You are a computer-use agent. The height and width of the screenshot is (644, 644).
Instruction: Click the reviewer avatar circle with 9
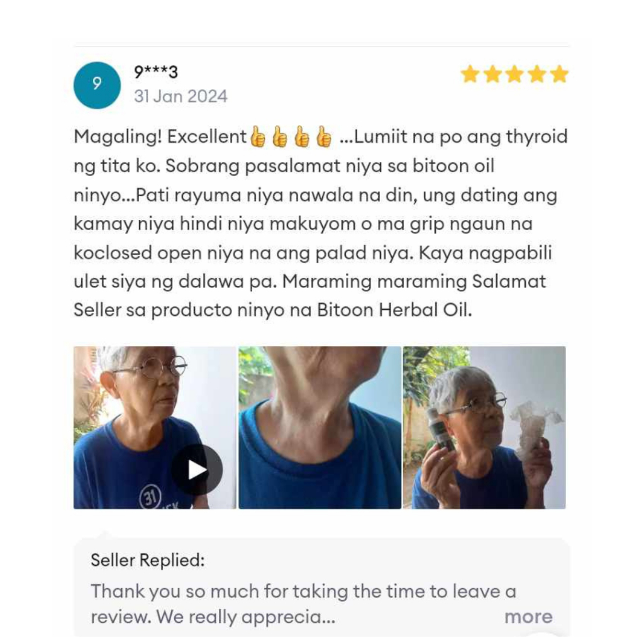click(x=97, y=85)
